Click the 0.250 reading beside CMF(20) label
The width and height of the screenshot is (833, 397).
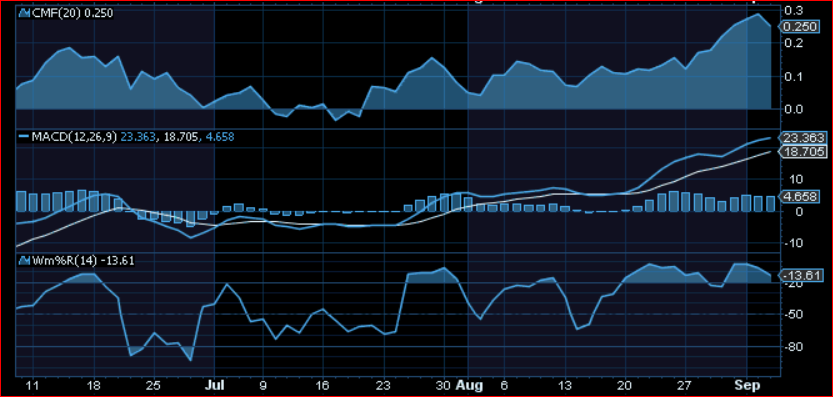click(x=99, y=14)
